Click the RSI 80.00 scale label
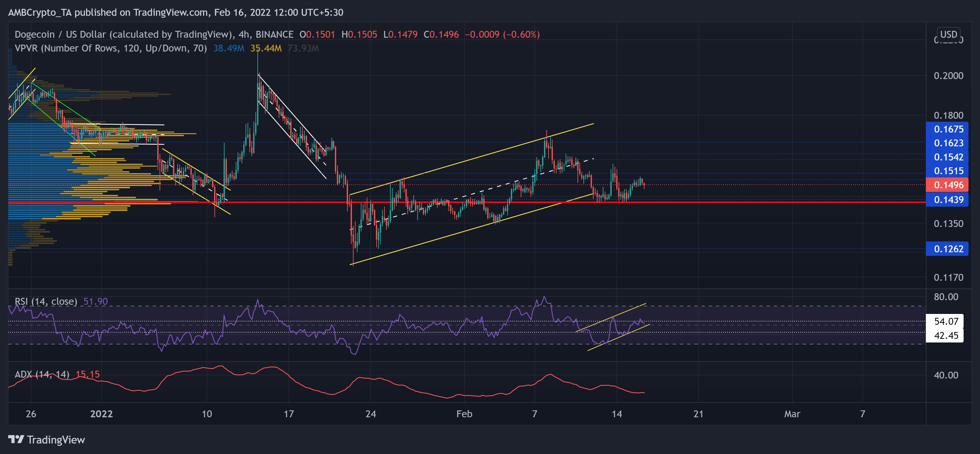The image size is (980, 454). tap(946, 297)
